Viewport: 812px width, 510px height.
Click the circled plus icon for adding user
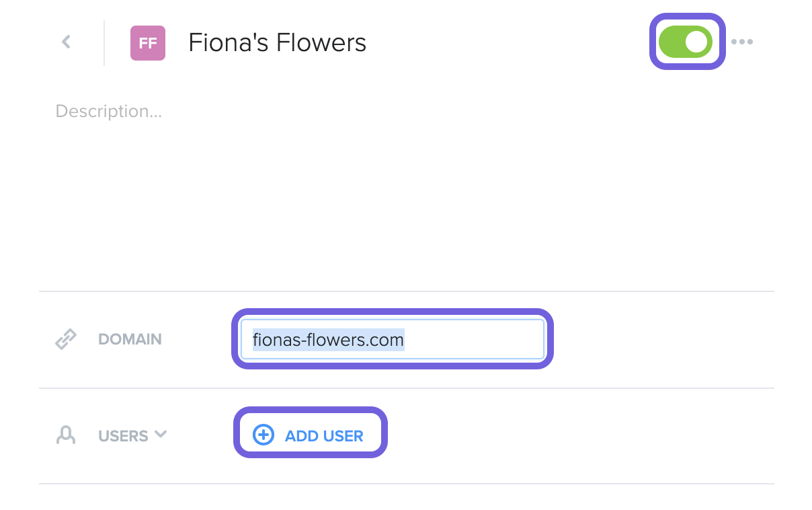coord(263,435)
